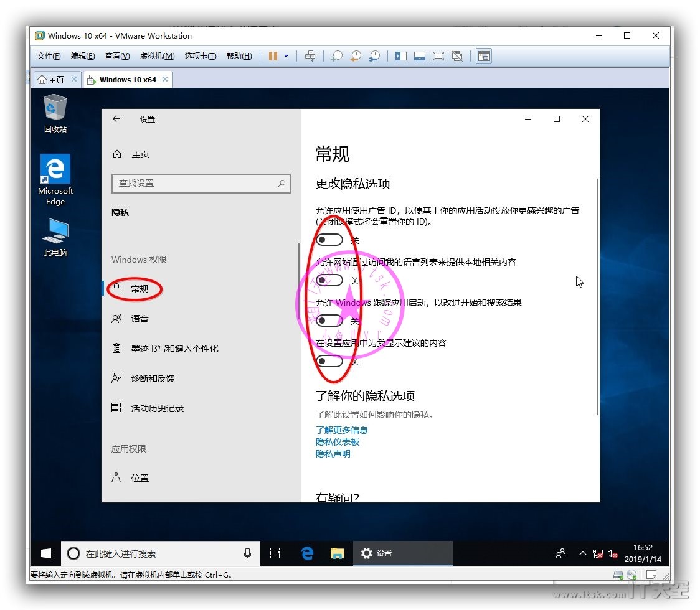Close the 主页 tab
The height and width of the screenshot is (610, 700).
(74, 79)
